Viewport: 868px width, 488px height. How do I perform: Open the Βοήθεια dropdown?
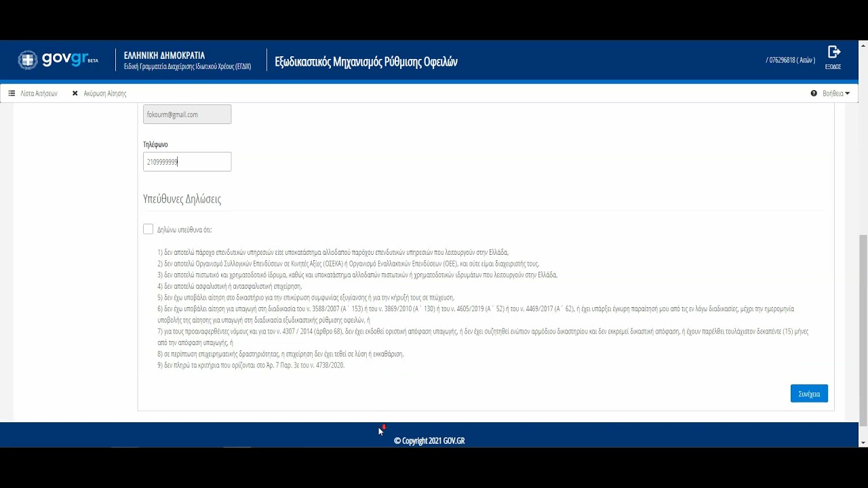click(x=830, y=93)
